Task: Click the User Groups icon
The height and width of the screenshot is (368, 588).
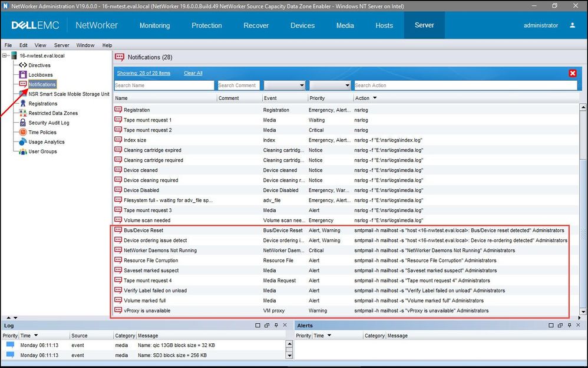Action: (x=23, y=152)
